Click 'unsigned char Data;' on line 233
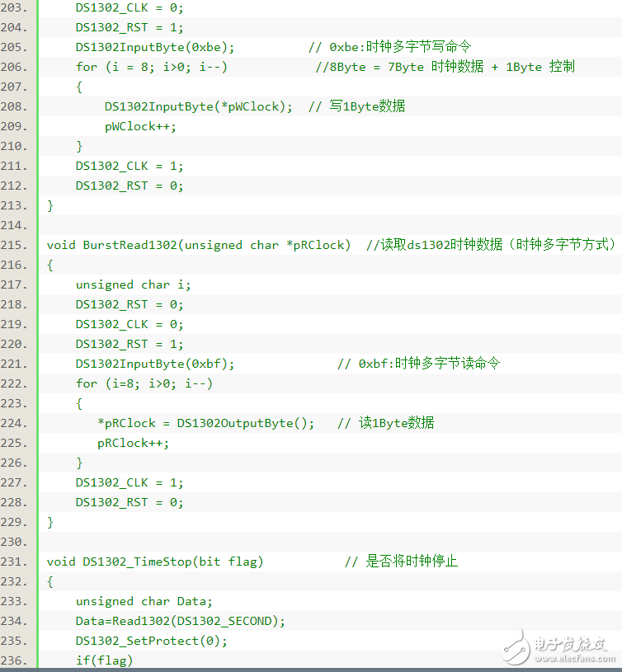Screen dimensions: 622x672 [x=144, y=601]
